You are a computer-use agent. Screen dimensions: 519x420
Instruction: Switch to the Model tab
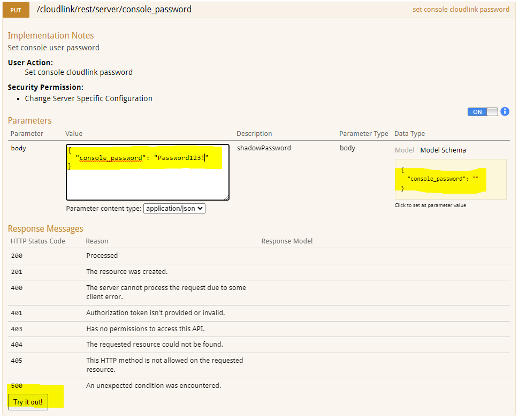404,150
